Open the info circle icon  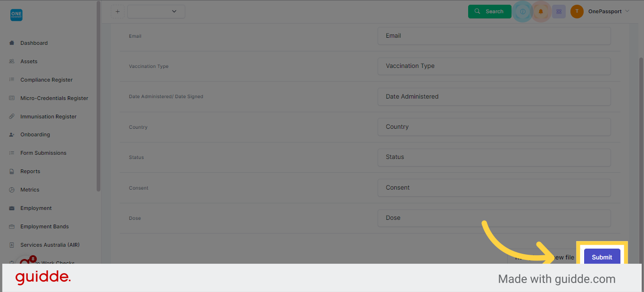pyautogui.click(x=522, y=11)
